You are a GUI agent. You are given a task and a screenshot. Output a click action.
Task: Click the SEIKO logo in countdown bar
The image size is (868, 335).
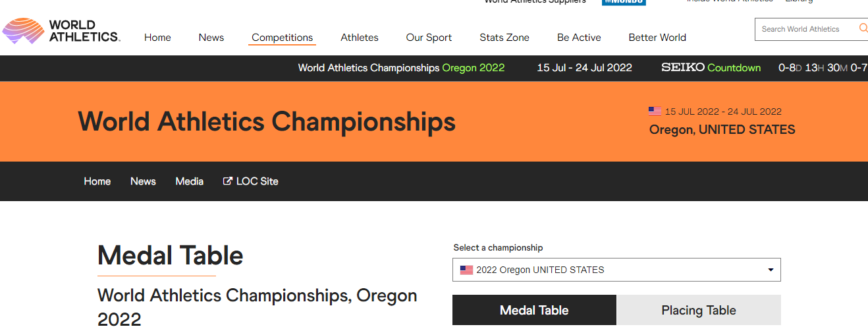[682, 67]
